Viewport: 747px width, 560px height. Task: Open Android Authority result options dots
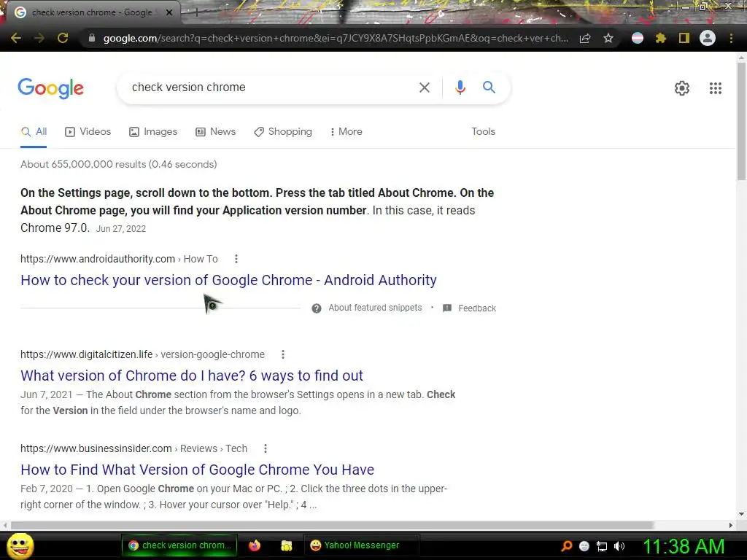pyautogui.click(x=236, y=259)
